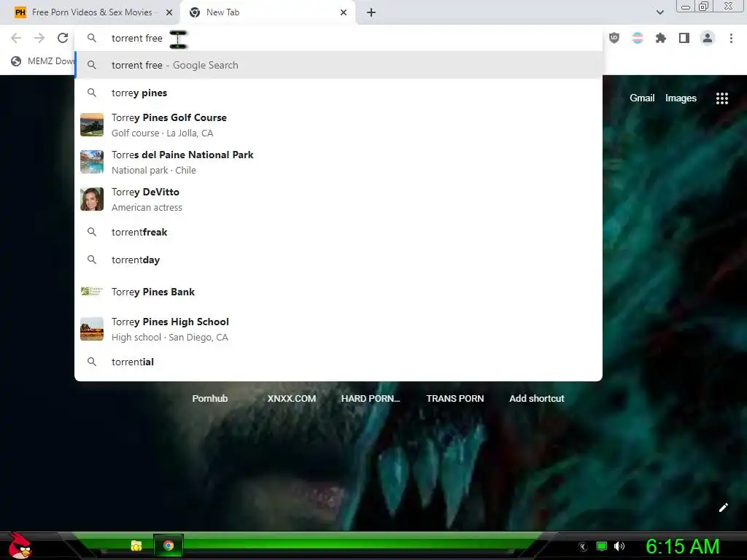The height and width of the screenshot is (560, 747).
Task: Click the magnifier icon beside 'torrential'
Action: (x=92, y=362)
